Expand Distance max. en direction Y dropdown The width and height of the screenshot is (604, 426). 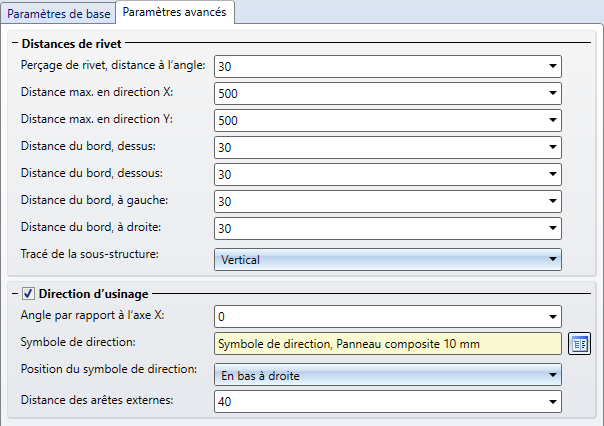point(552,121)
